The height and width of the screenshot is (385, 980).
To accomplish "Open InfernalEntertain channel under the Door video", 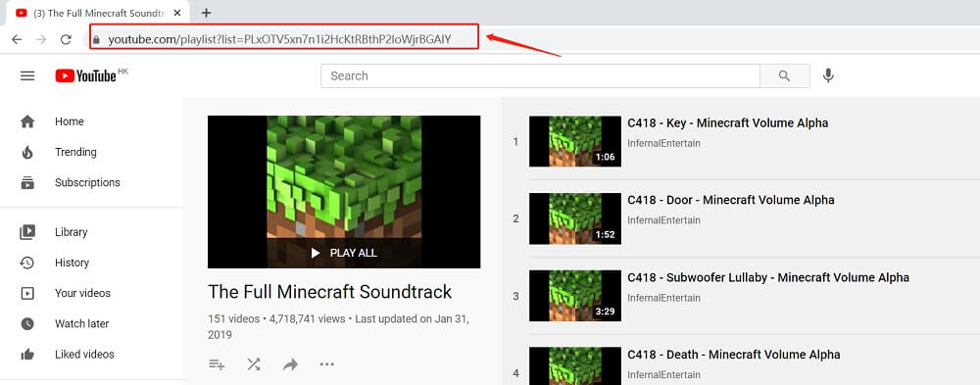I will pyautogui.click(x=663, y=220).
